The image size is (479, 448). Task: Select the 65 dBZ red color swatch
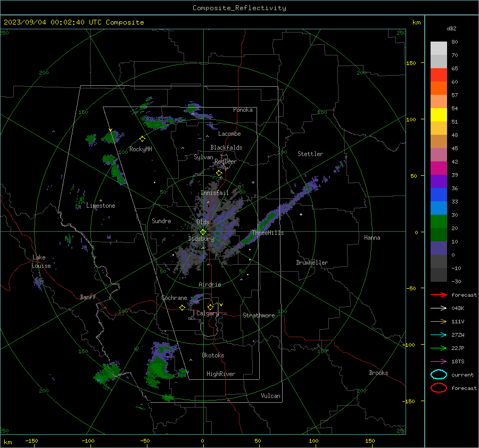[439, 75]
